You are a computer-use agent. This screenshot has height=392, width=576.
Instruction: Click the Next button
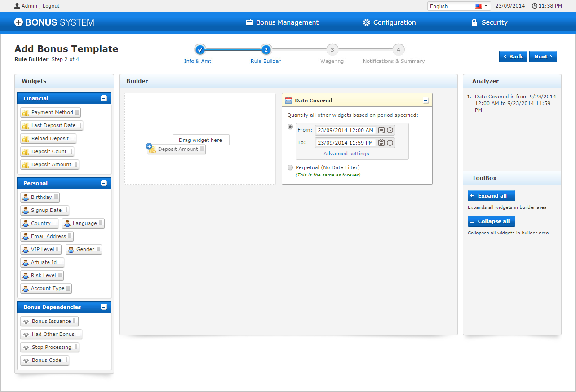543,57
